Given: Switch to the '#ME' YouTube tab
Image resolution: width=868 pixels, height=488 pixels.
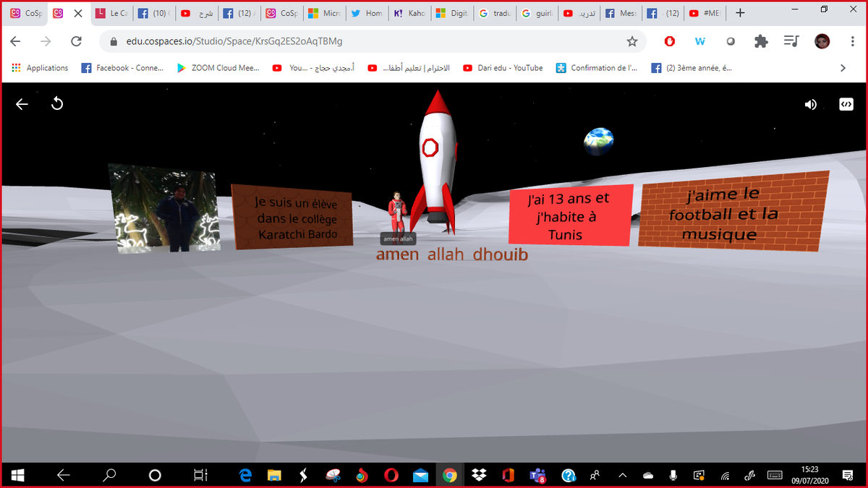Looking at the screenshot, I should (x=705, y=13).
